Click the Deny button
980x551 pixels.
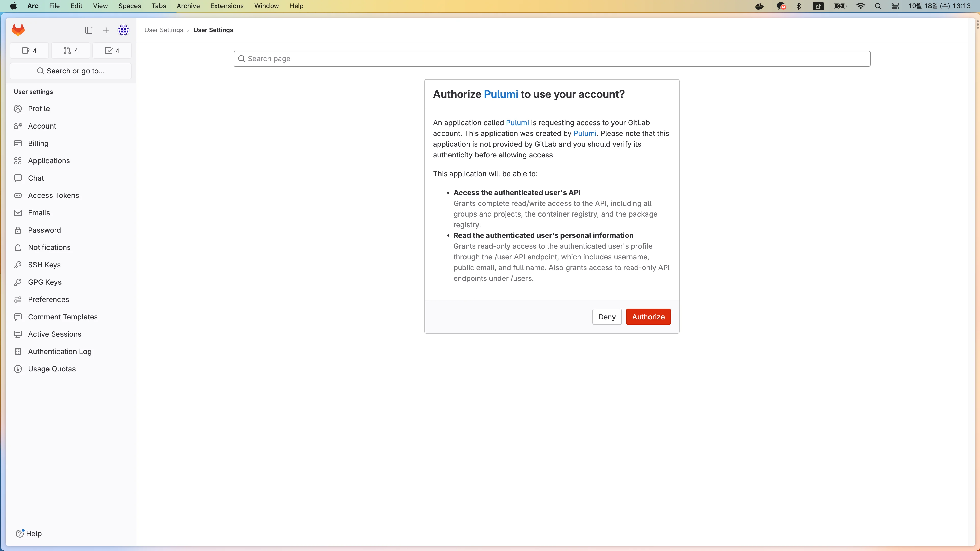click(x=606, y=317)
